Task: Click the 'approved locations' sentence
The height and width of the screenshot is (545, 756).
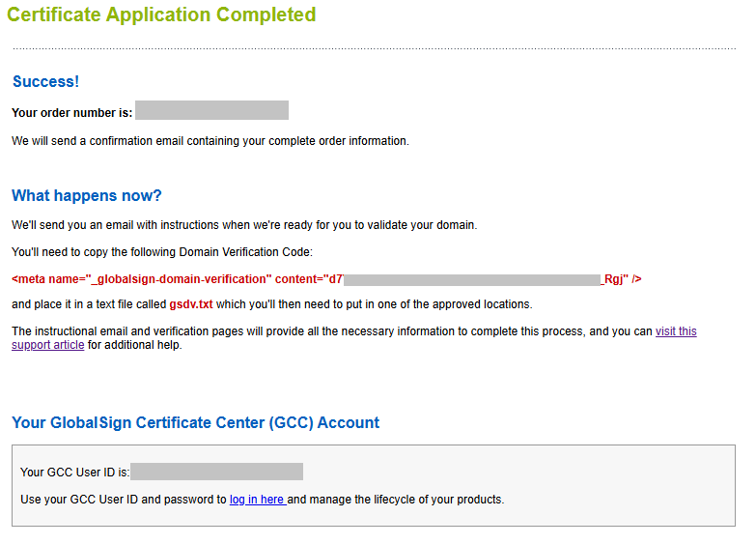Action: (x=272, y=304)
